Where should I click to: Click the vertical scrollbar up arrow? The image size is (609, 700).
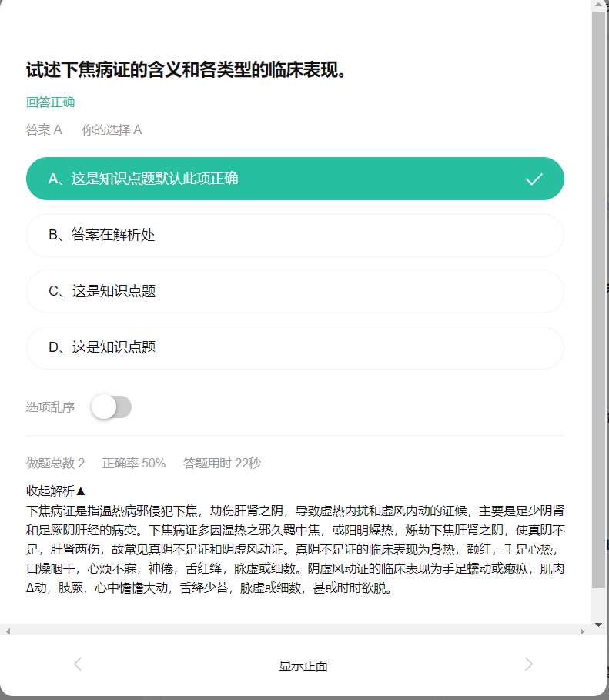coord(599,5)
